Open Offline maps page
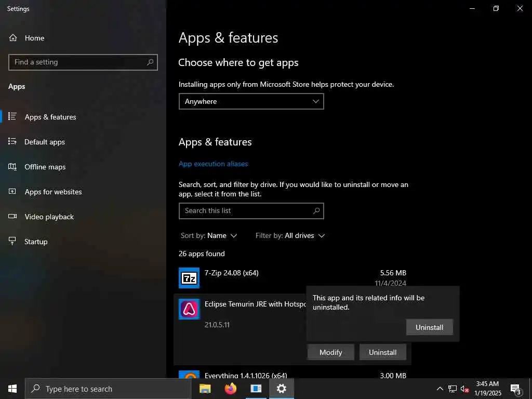The width and height of the screenshot is (532, 399). click(45, 167)
